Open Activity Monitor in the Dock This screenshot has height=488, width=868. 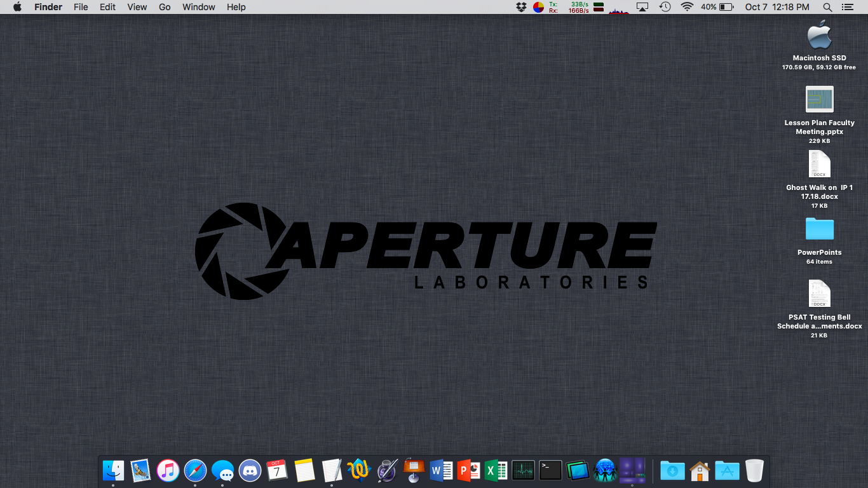click(x=523, y=470)
